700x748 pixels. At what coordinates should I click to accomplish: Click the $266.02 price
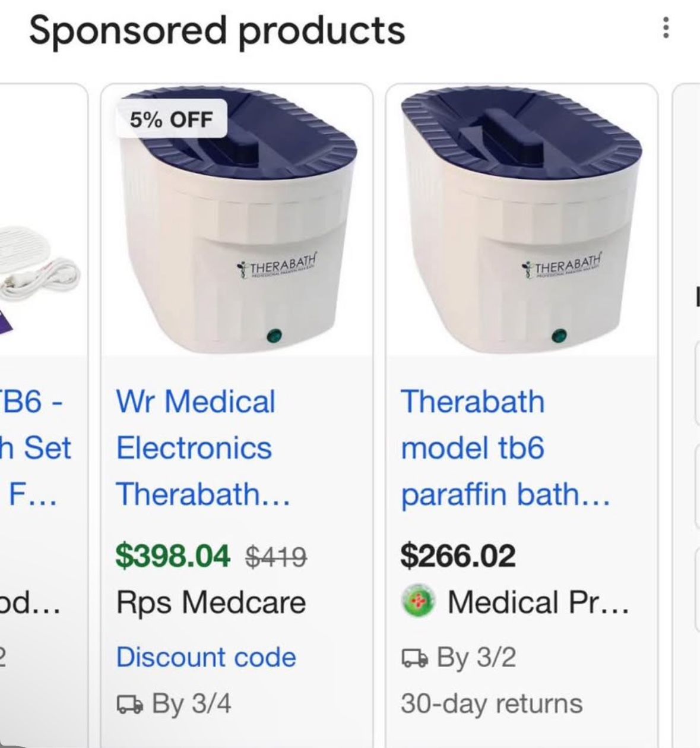(458, 556)
